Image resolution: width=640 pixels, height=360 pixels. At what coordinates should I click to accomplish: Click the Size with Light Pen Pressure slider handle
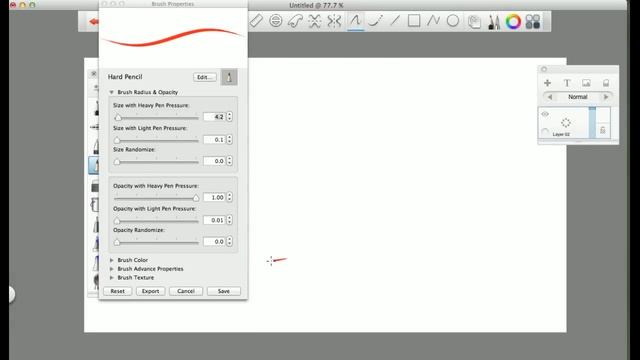tap(117, 140)
